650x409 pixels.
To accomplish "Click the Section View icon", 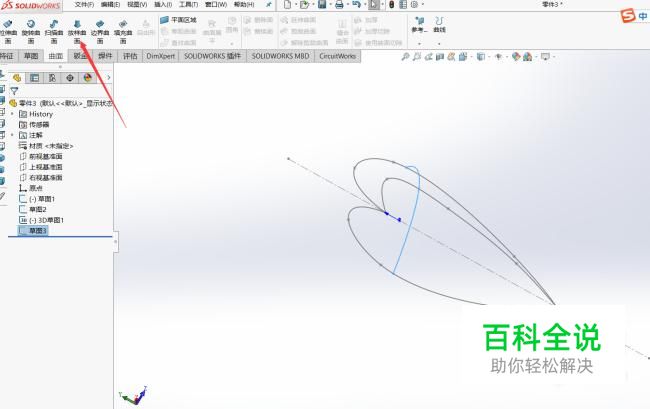I will pos(440,56).
